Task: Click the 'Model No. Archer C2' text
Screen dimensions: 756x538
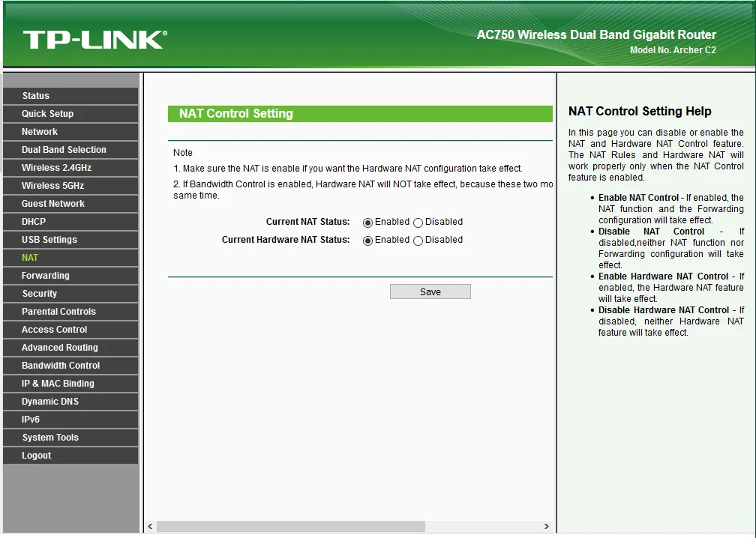Action: 673,50
